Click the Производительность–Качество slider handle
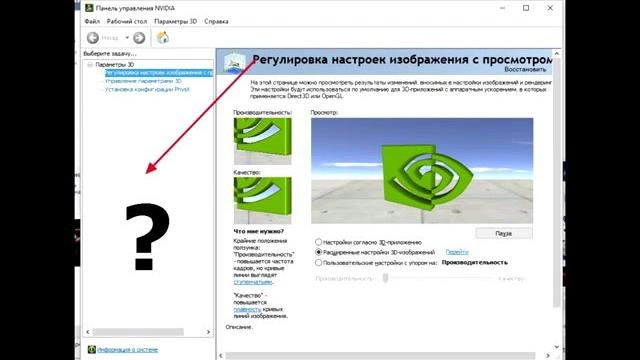Viewport: 640px width, 360px height. pos(385,278)
